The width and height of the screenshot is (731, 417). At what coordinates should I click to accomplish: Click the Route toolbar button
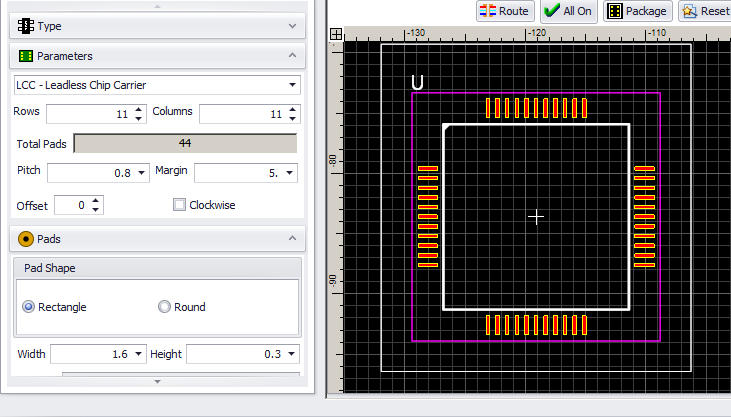pyautogui.click(x=504, y=11)
